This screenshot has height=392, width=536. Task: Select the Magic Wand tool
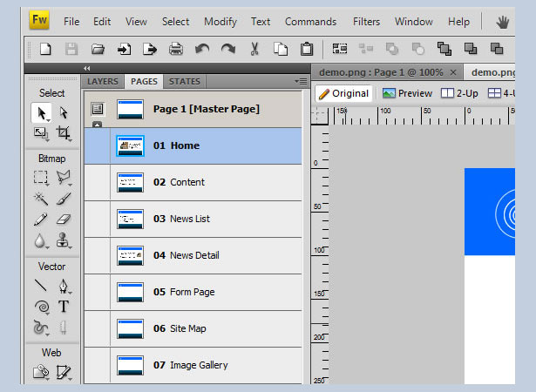click(41, 199)
